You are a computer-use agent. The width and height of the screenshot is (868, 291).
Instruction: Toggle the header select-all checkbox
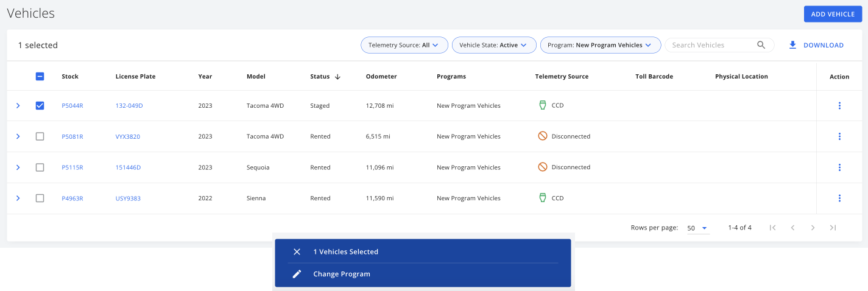pyautogui.click(x=40, y=77)
